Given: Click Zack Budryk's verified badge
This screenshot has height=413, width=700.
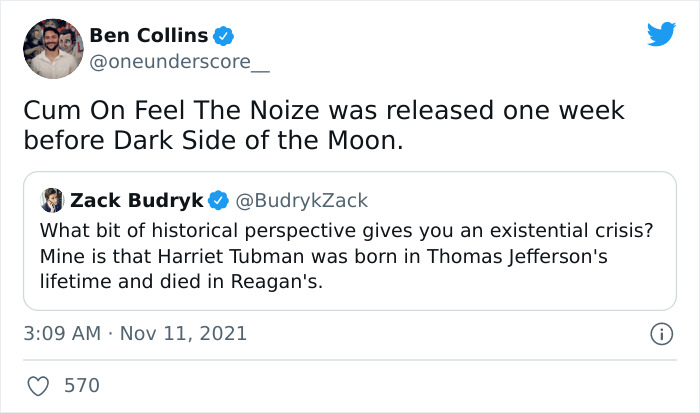Looking at the screenshot, I should pyautogui.click(x=218, y=200).
